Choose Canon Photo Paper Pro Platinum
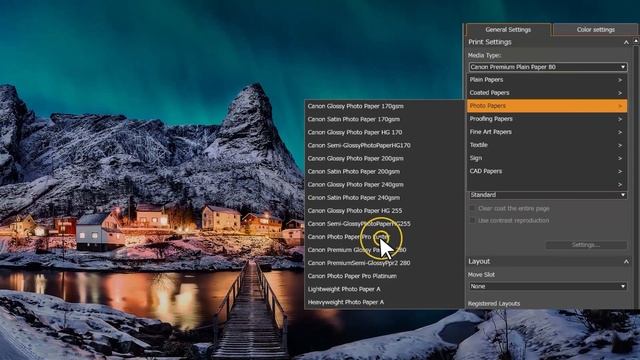The height and width of the screenshot is (360, 640). point(384,276)
